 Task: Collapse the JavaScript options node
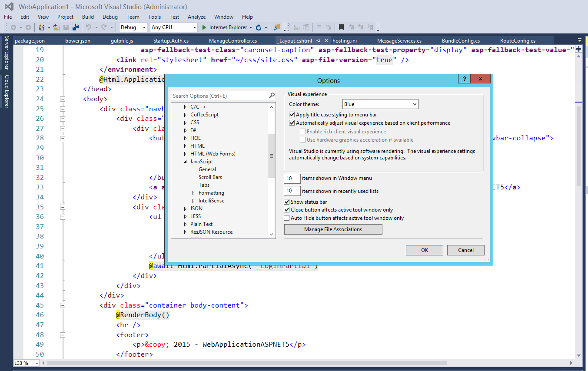pyautogui.click(x=185, y=162)
